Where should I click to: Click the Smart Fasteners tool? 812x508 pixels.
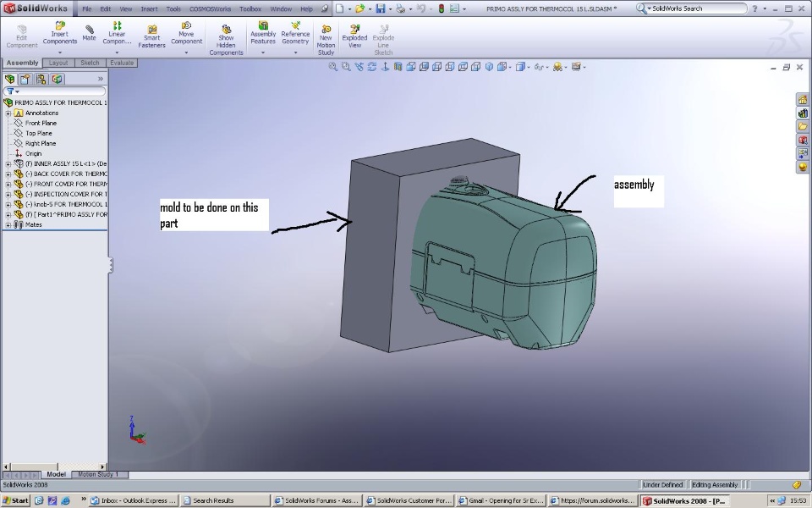(x=151, y=36)
